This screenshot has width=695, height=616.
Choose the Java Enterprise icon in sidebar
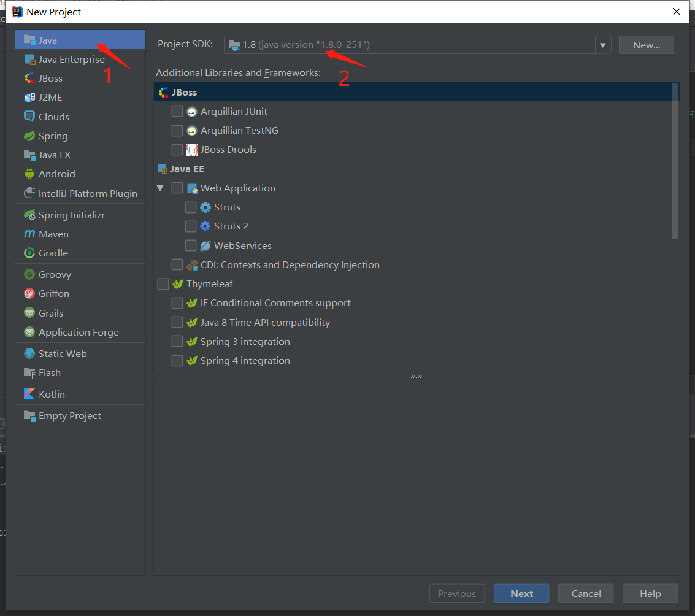pos(29,60)
